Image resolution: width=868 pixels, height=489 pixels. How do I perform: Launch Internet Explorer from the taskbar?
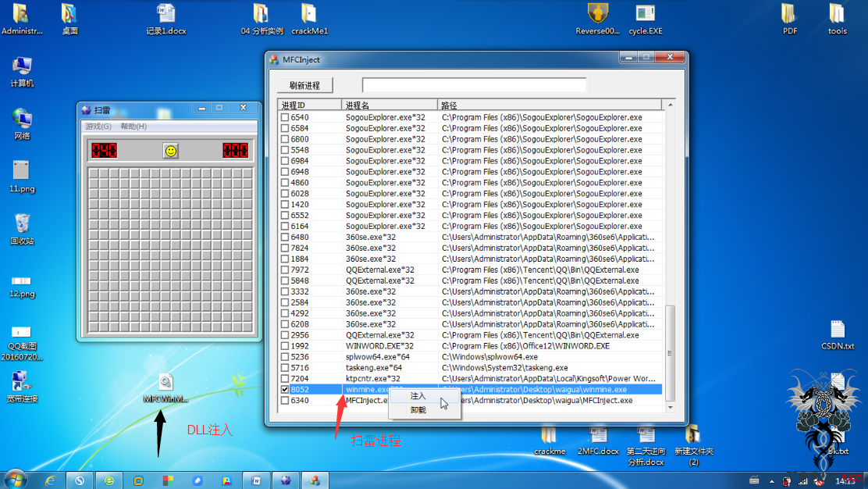tap(50, 480)
